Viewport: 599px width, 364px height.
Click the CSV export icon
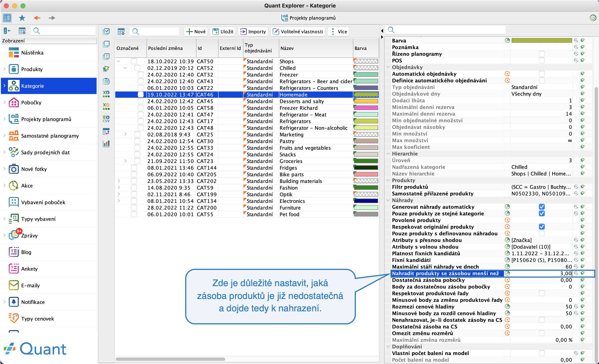(x=106, y=119)
